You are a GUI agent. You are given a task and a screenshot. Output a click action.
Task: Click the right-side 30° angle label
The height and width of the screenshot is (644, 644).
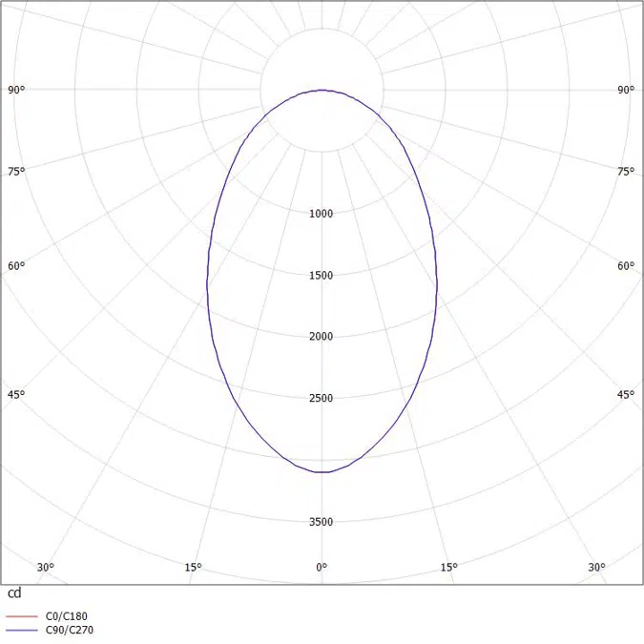click(x=596, y=567)
